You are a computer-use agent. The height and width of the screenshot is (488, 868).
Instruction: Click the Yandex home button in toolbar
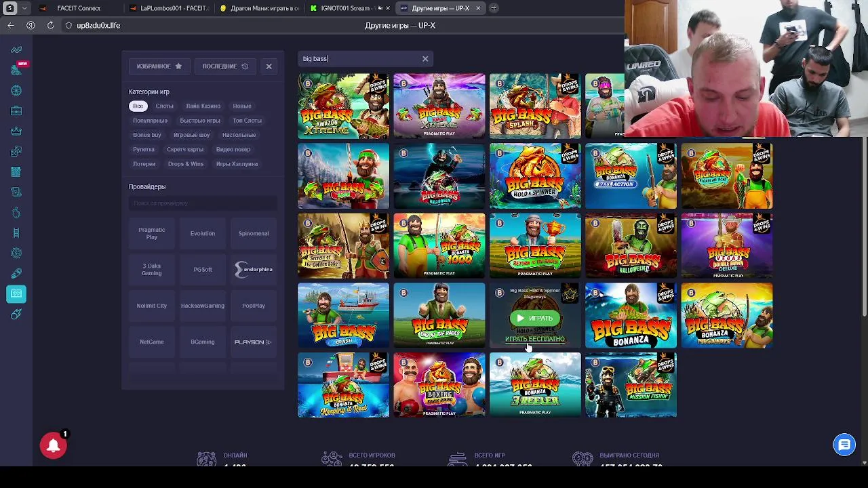pyautogui.click(x=31, y=25)
